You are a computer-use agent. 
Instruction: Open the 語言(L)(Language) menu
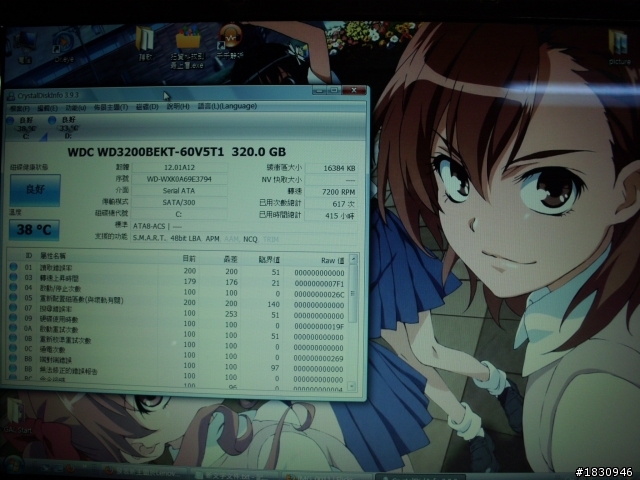pyautogui.click(x=227, y=106)
